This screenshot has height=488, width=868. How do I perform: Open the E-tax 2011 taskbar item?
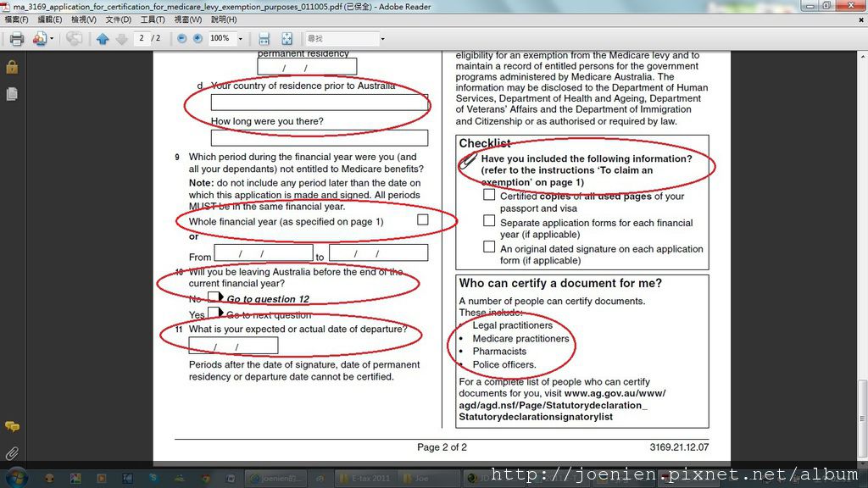pos(366,478)
